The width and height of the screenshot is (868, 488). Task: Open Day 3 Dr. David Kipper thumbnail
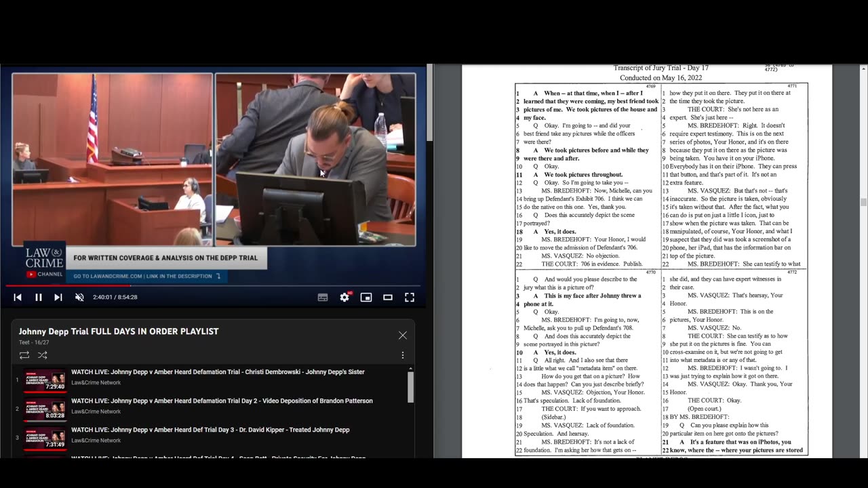[45, 439]
